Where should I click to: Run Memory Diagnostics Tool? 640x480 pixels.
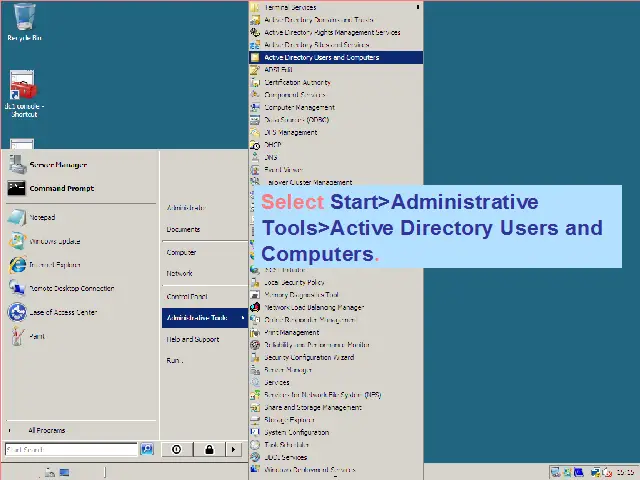point(336,295)
